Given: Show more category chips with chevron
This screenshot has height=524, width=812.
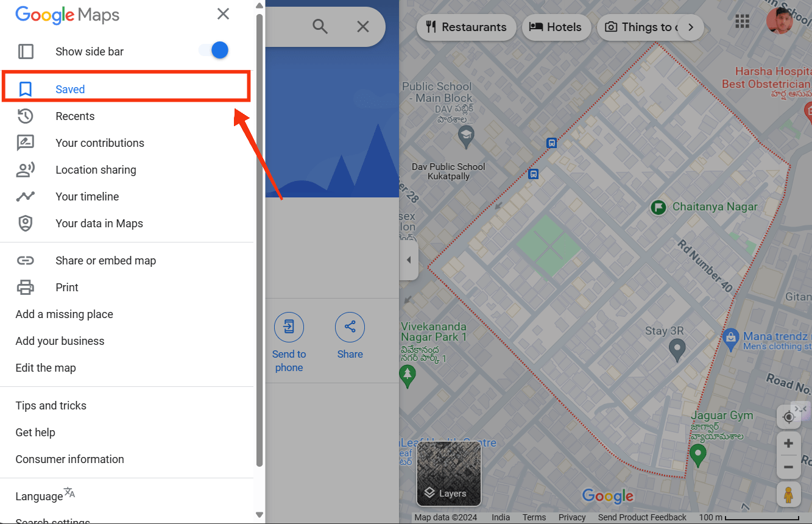Looking at the screenshot, I should pyautogui.click(x=691, y=27).
